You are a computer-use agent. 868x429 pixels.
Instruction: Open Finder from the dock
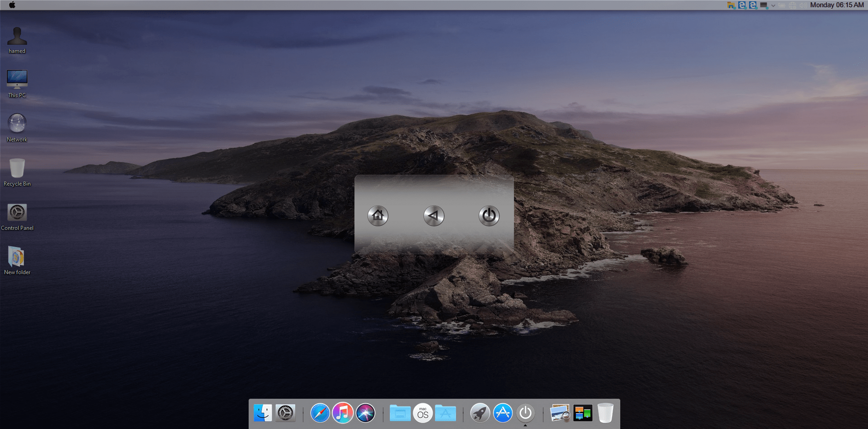click(x=263, y=413)
